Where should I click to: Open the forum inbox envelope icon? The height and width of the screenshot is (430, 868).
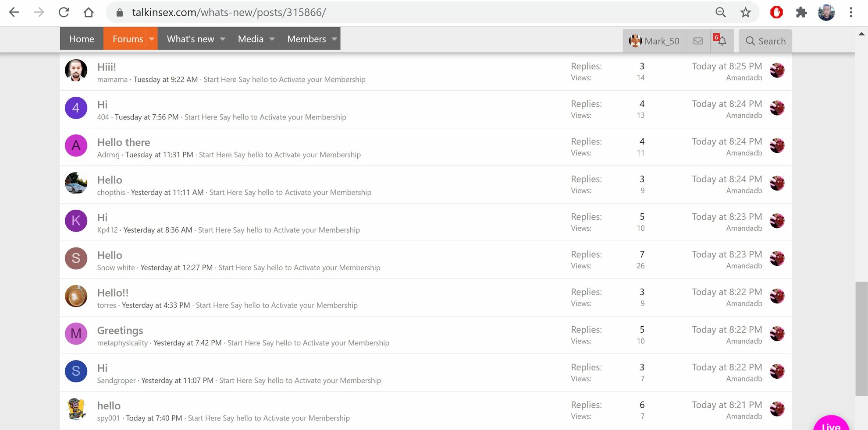pyautogui.click(x=698, y=41)
